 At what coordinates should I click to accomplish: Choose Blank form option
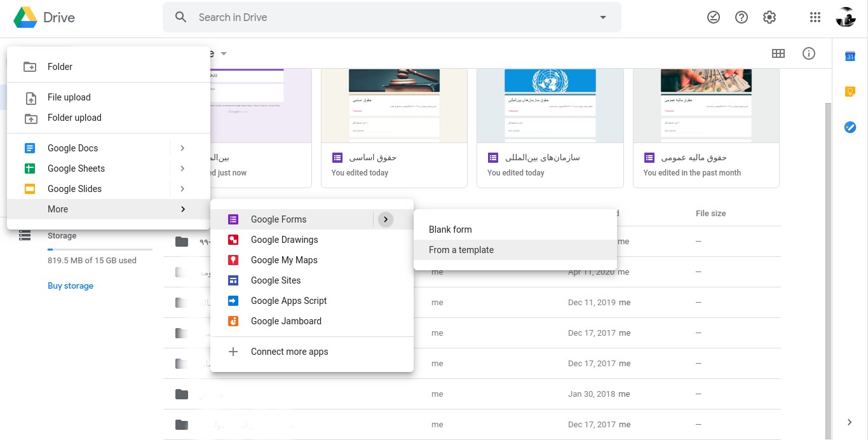pyautogui.click(x=515, y=230)
